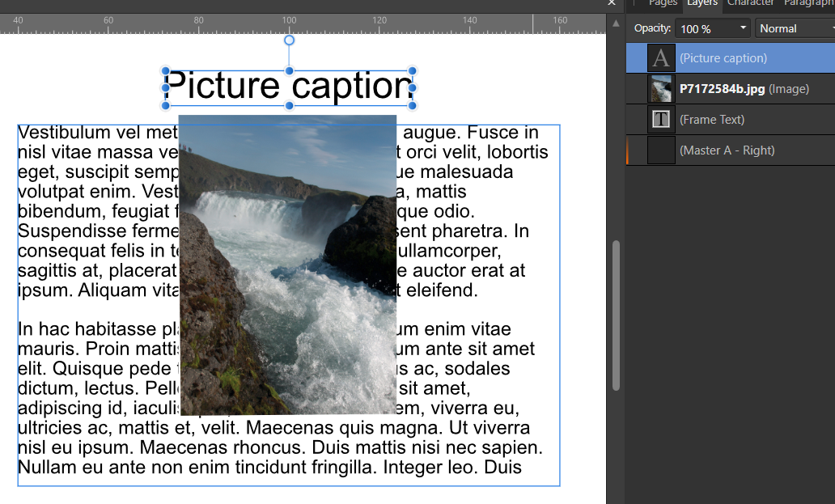Select the Frame Text layer

(x=728, y=119)
